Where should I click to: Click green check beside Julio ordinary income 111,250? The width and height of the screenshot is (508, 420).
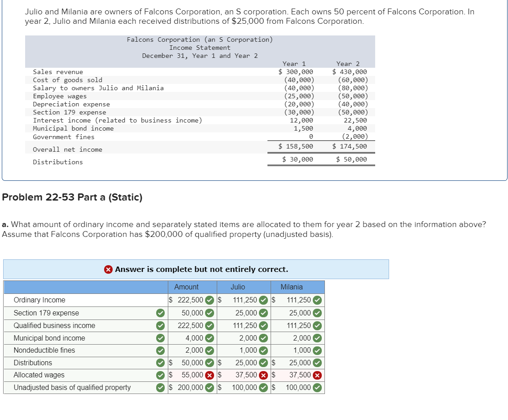[264, 300]
